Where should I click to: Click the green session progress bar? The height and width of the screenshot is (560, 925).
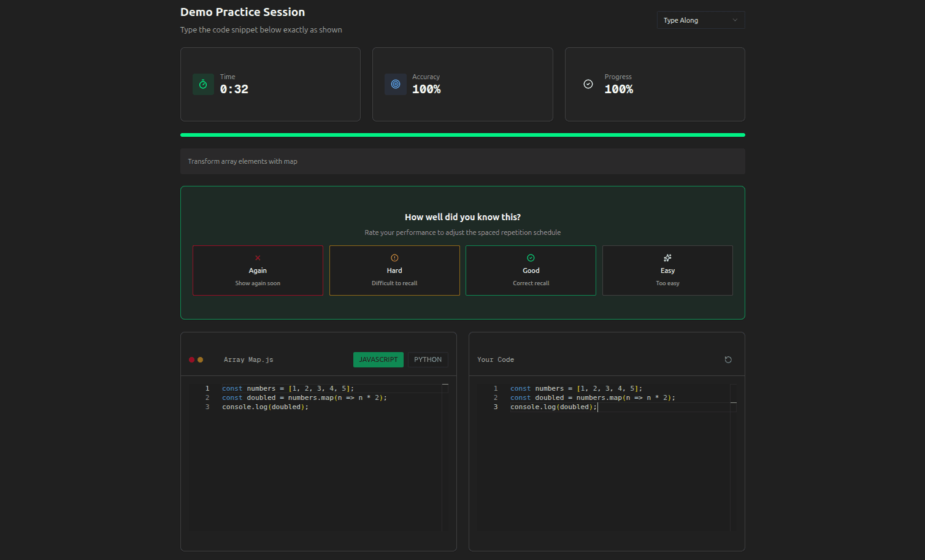click(x=462, y=135)
